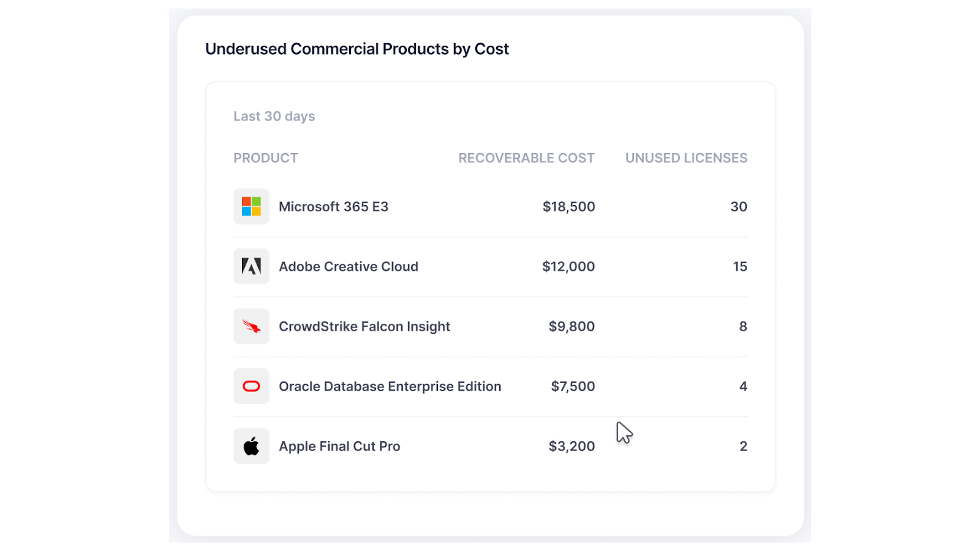The image size is (980, 551).
Task: Sort by RECOVERABLE COST column header
Action: point(526,158)
